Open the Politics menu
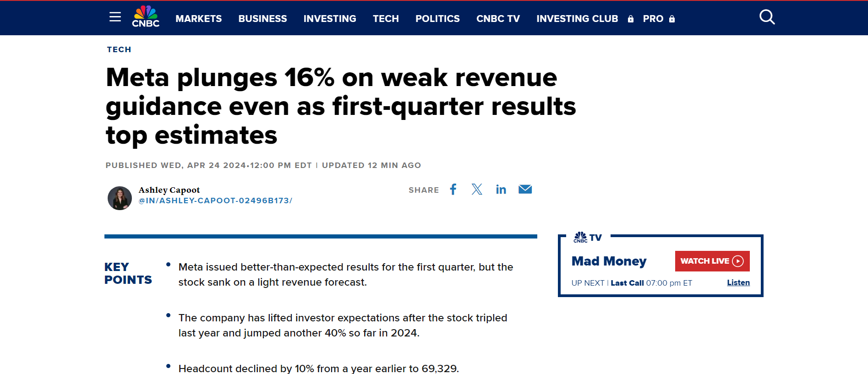The height and width of the screenshot is (374, 868). click(x=437, y=19)
